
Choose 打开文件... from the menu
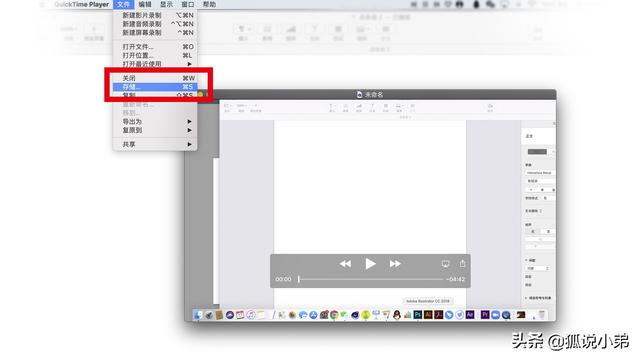coord(155,47)
